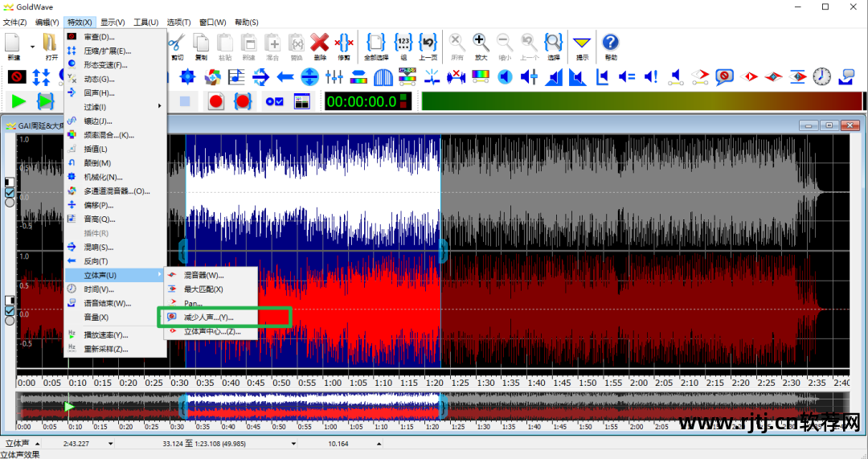Image resolution: width=868 pixels, height=459 pixels.
Task: Click the green-to-red volume level meter
Action: click(x=641, y=101)
